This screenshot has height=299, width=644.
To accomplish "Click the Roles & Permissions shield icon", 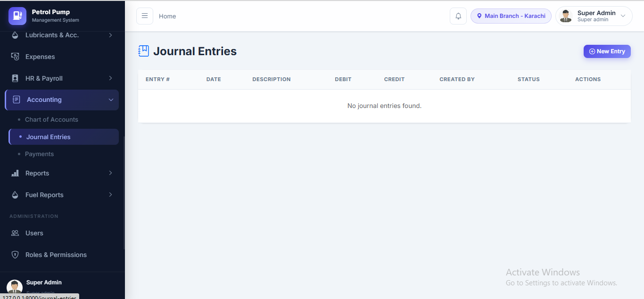I will [15, 255].
